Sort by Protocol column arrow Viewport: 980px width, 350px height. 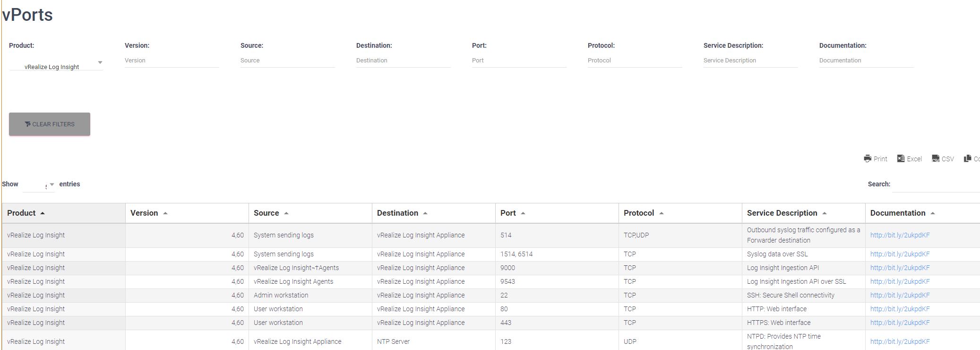tap(662, 213)
